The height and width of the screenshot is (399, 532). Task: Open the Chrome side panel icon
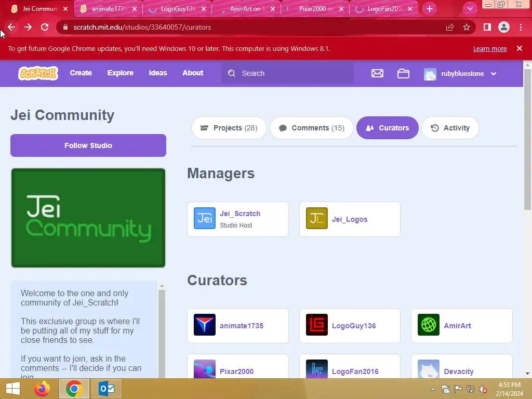tap(487, 27)
